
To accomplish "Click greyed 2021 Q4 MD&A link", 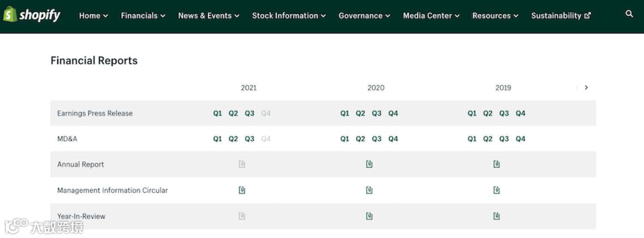I will click(x=266, y=139).
